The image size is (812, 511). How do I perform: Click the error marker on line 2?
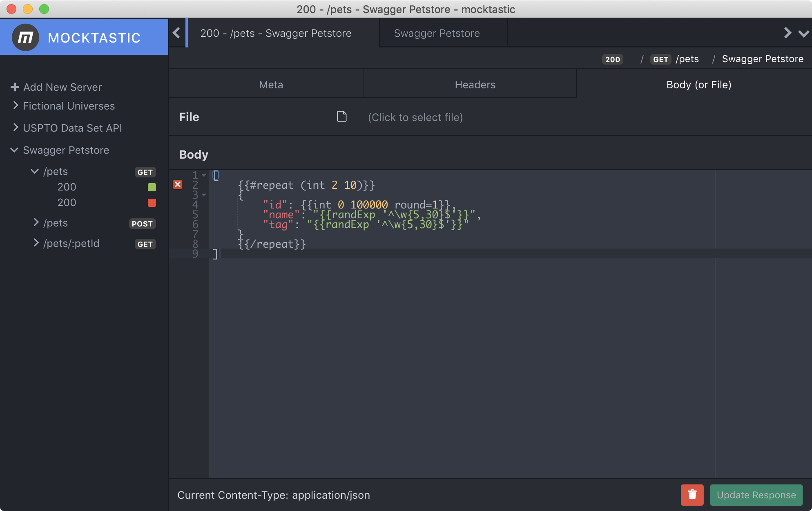[178, 185]
